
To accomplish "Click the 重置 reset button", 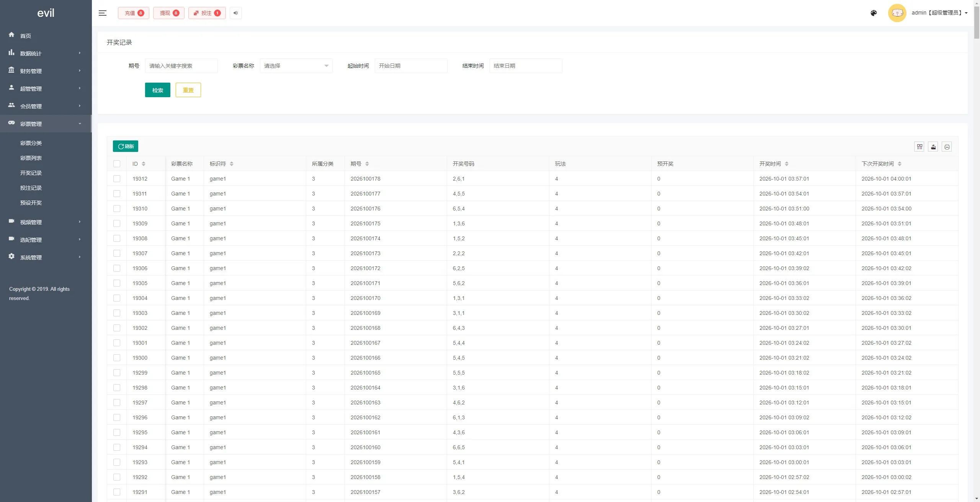I will [188, 90].
